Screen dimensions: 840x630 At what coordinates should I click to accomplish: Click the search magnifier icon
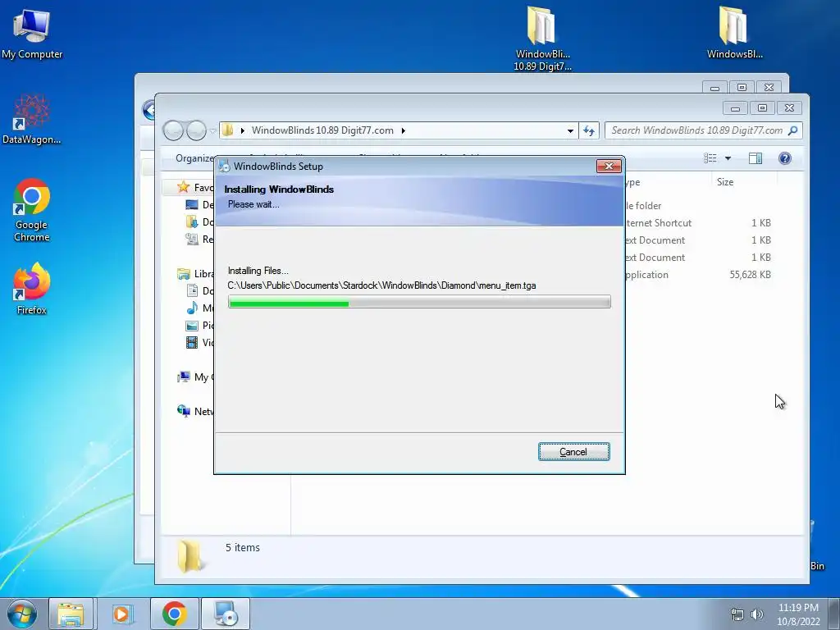click(x=793, y=130)
